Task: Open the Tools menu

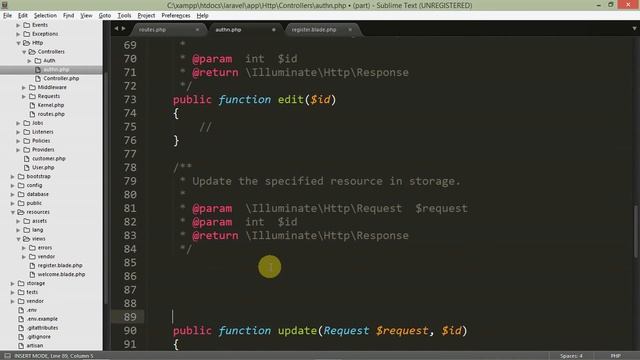Action: [124, 16]
